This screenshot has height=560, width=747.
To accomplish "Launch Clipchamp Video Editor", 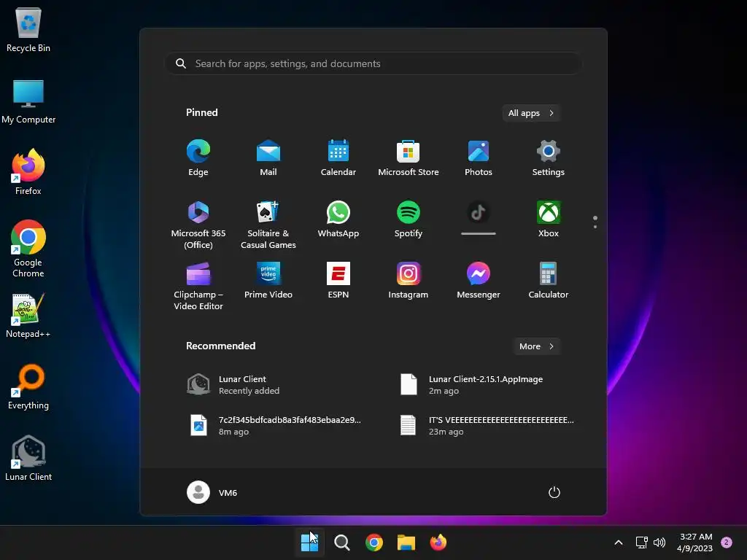I will (198, 287).
